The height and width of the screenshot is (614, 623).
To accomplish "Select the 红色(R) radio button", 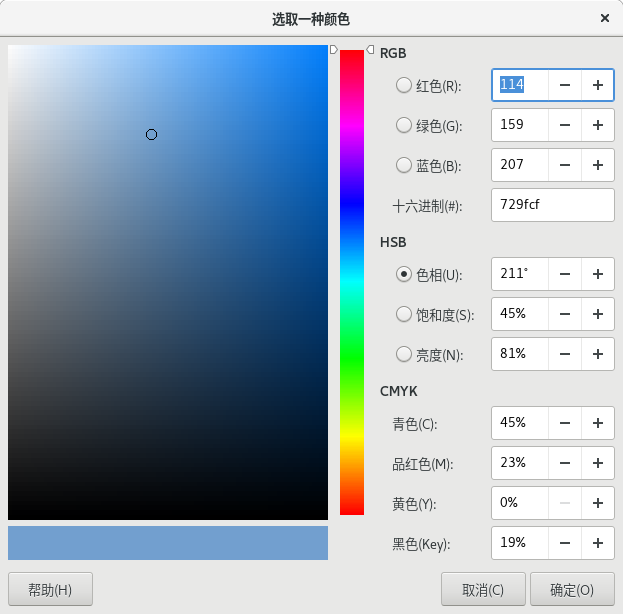I will coord(404,86).
